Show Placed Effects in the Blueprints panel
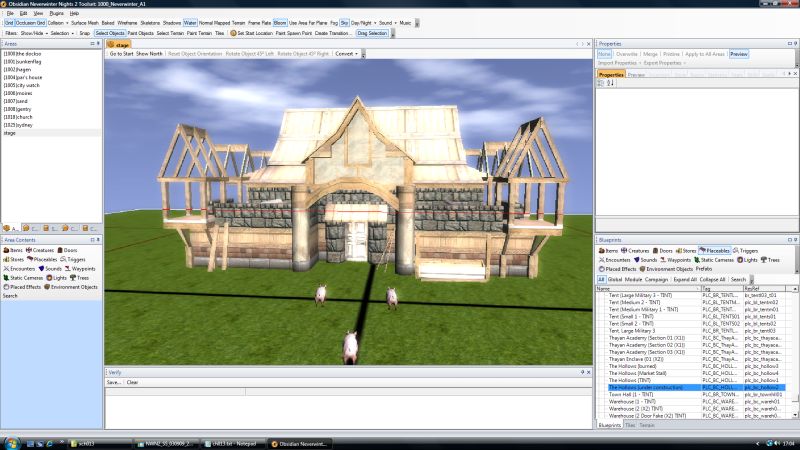The height and width of the screenshot is (450, 800). pos(617,269)
